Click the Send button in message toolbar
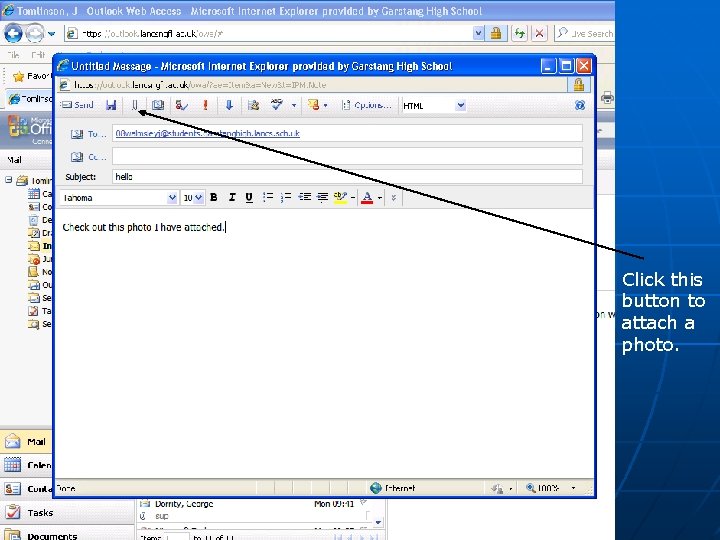This screenshot has height=540, width=720. click(x=77, y=105)
